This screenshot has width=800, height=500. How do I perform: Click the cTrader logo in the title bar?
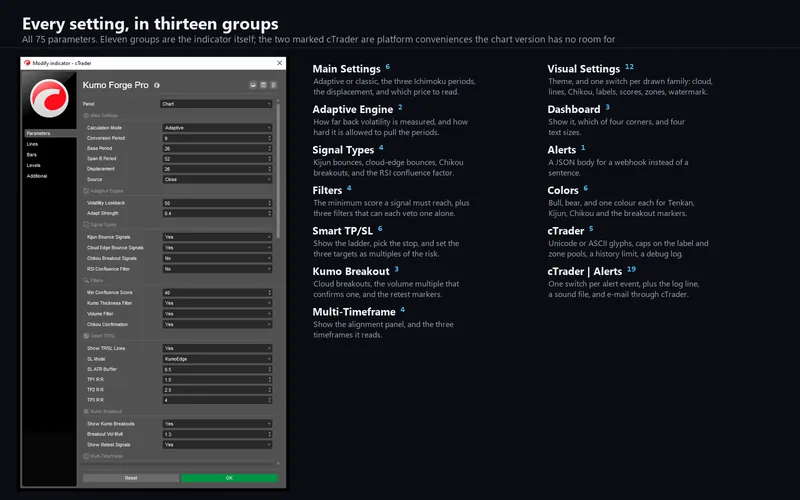coord(27,63)
